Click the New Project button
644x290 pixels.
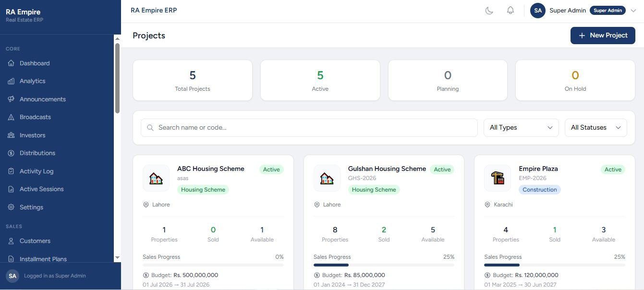point(603,36)
